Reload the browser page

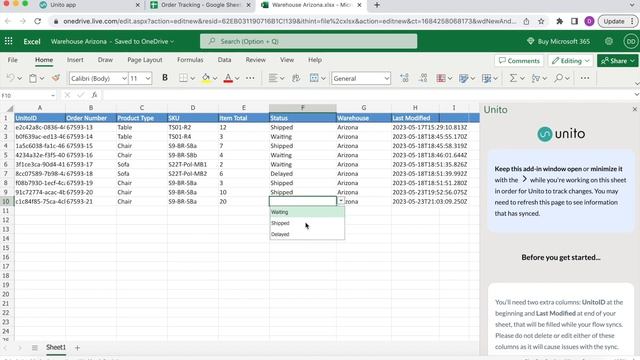coord(38,21)
